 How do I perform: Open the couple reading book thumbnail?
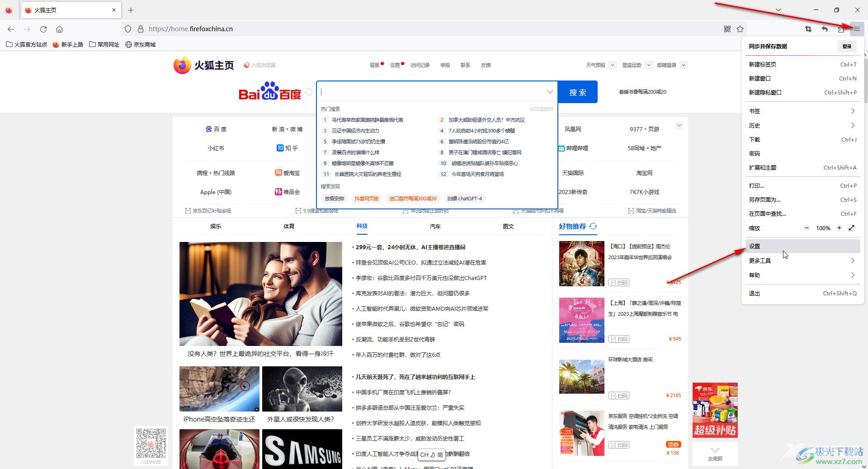pos(261,294)
